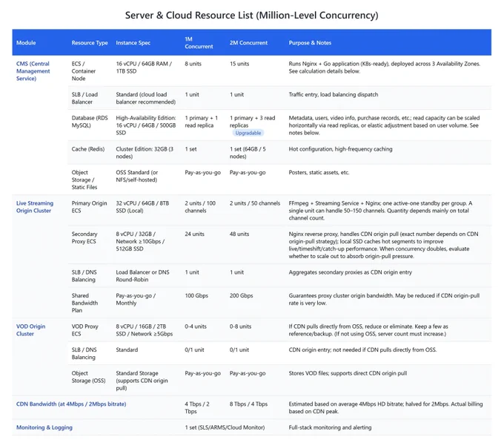504x440 pixels.
Task: Click the 'Resource Type' column header
Action: click(90, 43)
